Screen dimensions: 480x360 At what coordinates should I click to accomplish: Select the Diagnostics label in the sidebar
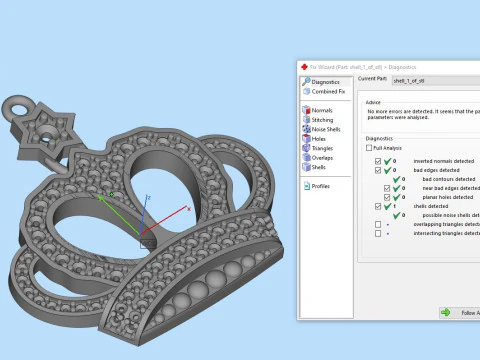click(325, 82)
